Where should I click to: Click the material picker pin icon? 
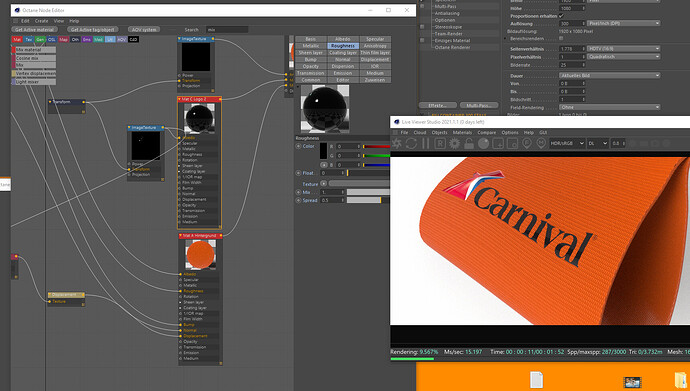(541, 143)
